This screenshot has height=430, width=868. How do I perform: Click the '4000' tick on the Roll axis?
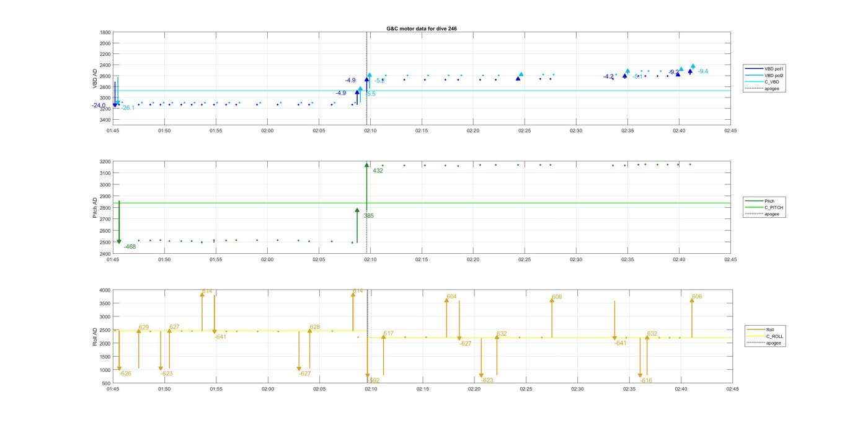(105, 290)
